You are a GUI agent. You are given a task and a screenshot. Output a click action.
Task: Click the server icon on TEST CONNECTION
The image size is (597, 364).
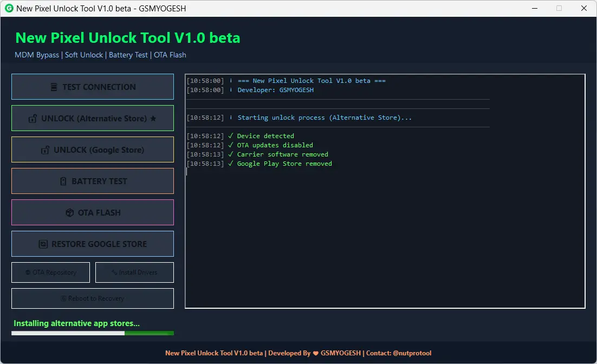[54, 87]
